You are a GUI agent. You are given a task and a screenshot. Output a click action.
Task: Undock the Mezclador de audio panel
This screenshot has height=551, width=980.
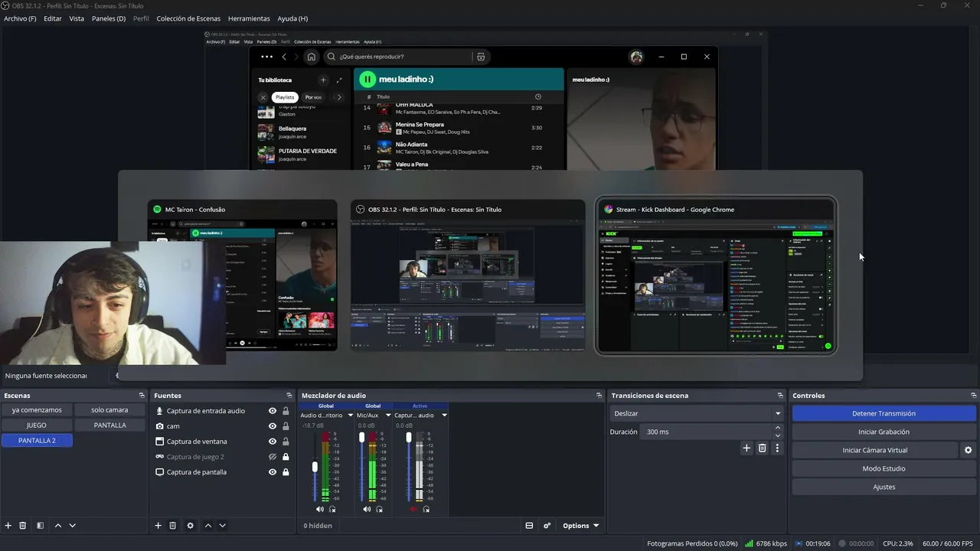tap(599, 396)
